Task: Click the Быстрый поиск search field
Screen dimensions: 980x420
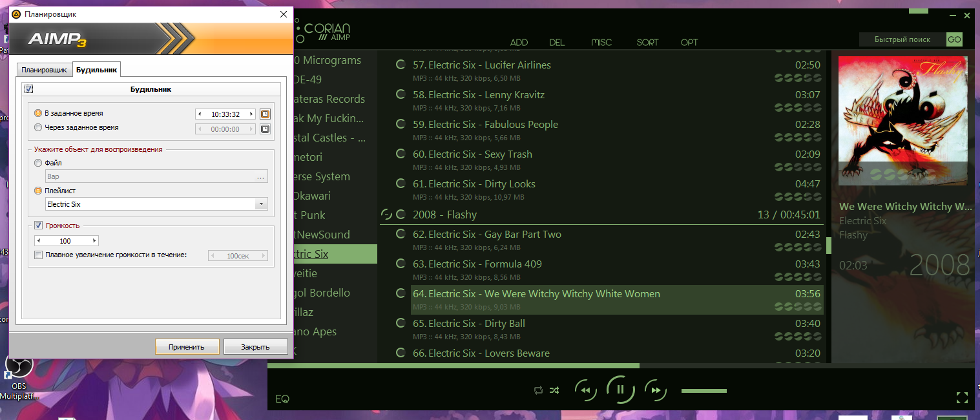Action: pyautogui.click(x=902, y=39)
